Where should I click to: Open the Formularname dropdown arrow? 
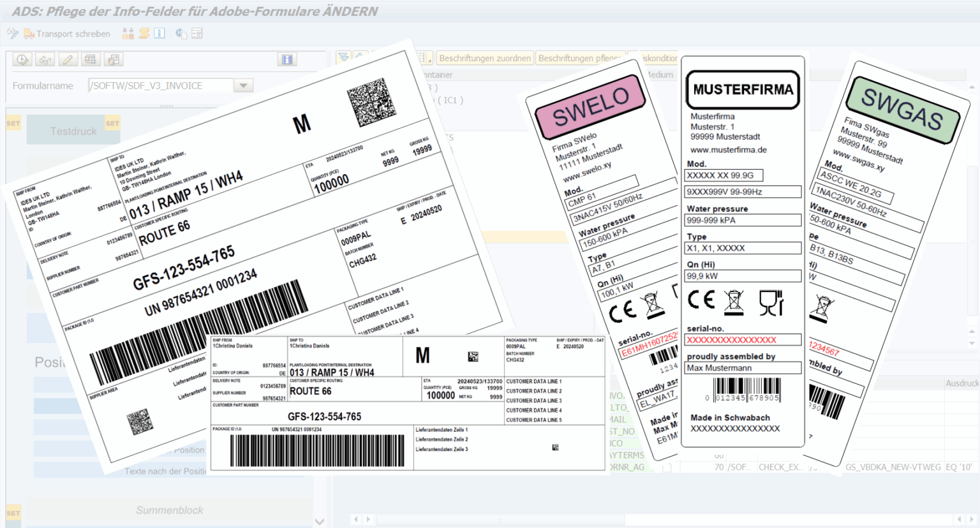click(243, 85)
